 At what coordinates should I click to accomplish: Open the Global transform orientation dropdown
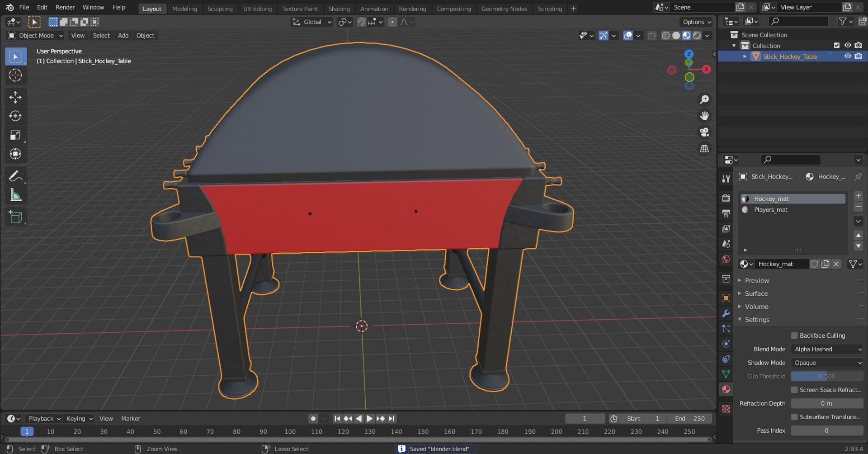tap(312, 22)
